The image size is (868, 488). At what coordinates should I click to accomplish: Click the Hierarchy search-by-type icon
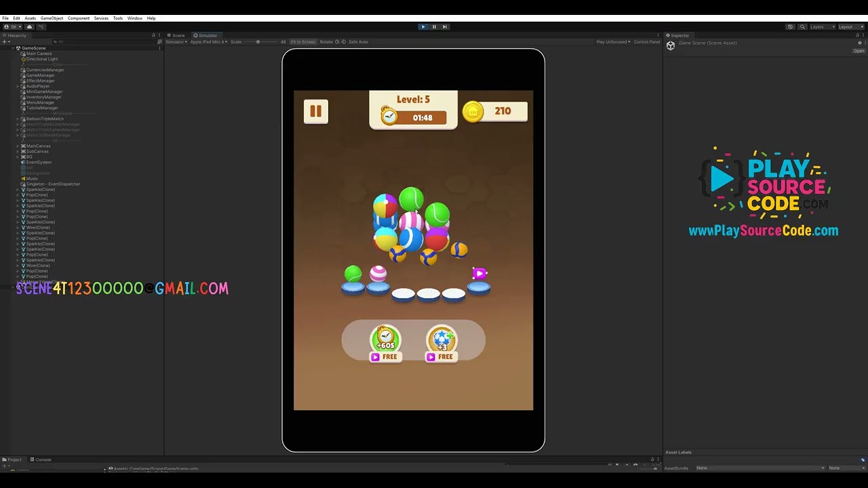click(159, 41)
